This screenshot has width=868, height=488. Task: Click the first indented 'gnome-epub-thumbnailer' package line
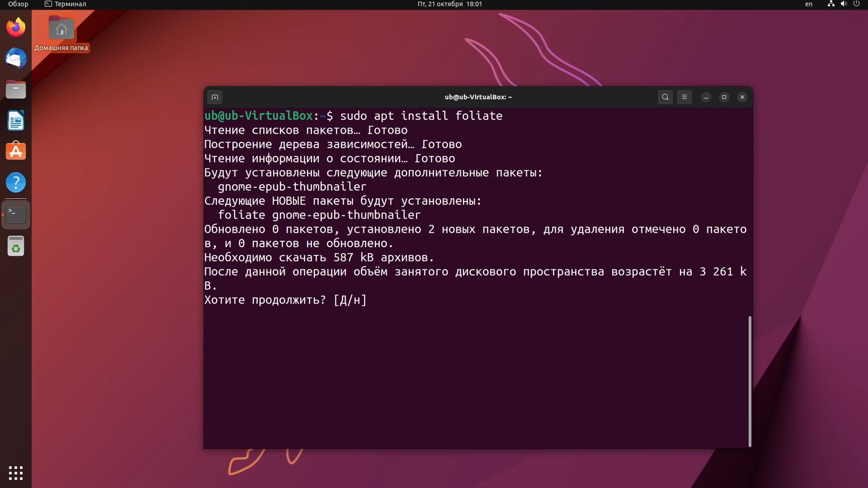292,187
